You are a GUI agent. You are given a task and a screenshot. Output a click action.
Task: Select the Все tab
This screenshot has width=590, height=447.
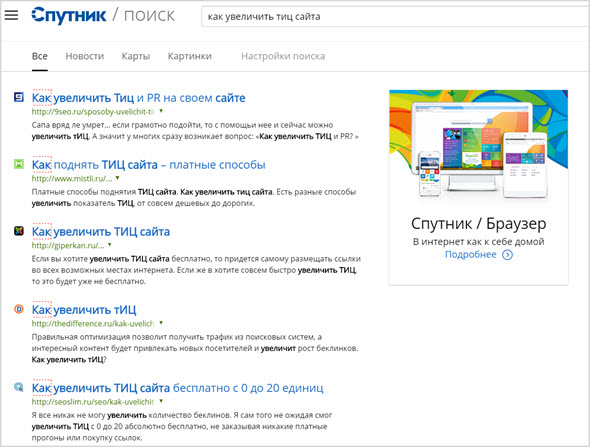tap(40, 56)
